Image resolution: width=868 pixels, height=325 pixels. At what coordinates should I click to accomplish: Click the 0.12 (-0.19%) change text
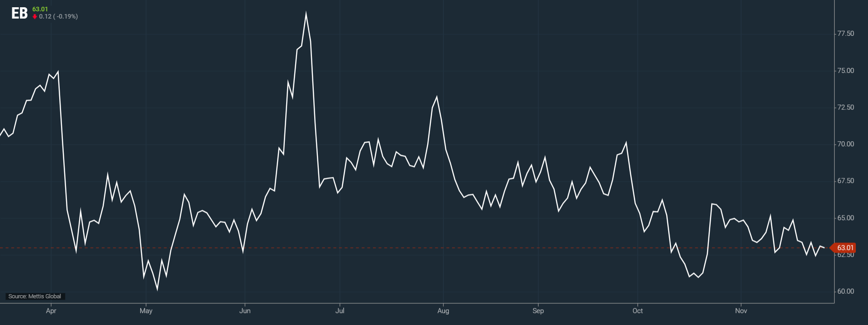pyautogui.click(x=58, y=17)
